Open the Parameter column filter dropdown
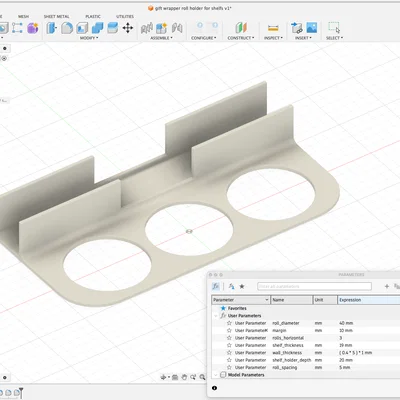This screenshot has height=400, width=400. click(x=266, y=300)
